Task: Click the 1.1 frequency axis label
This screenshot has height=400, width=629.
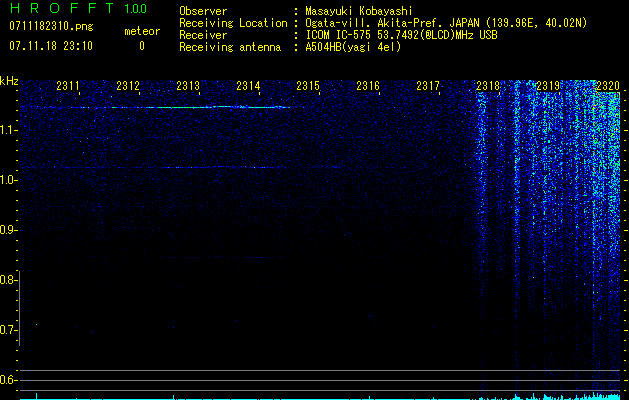Action: 9,130
